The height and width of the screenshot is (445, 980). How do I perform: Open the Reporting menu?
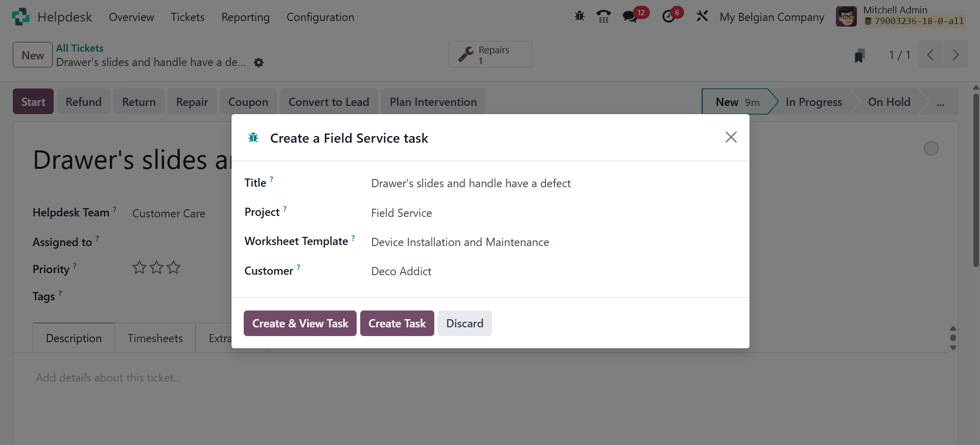[x=245, y=17]
